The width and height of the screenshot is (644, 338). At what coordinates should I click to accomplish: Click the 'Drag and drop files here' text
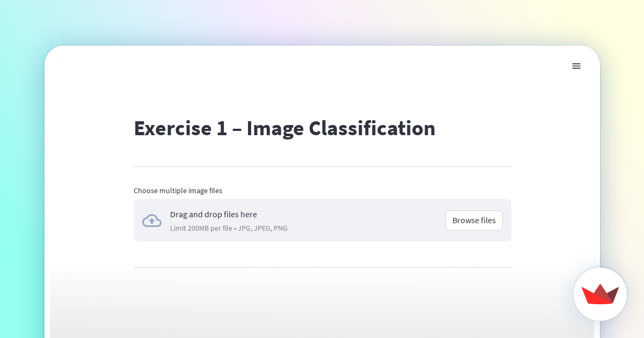[213, 215]
